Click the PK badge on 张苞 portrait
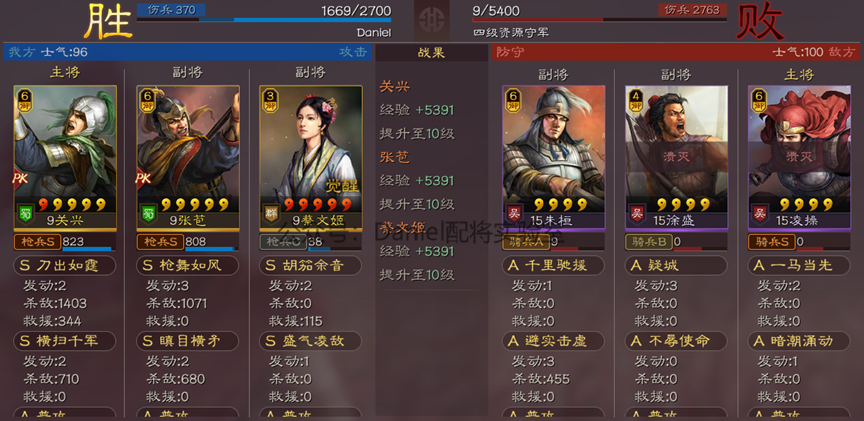This screenshot has height=421, width=864. [x=142, y=177]
